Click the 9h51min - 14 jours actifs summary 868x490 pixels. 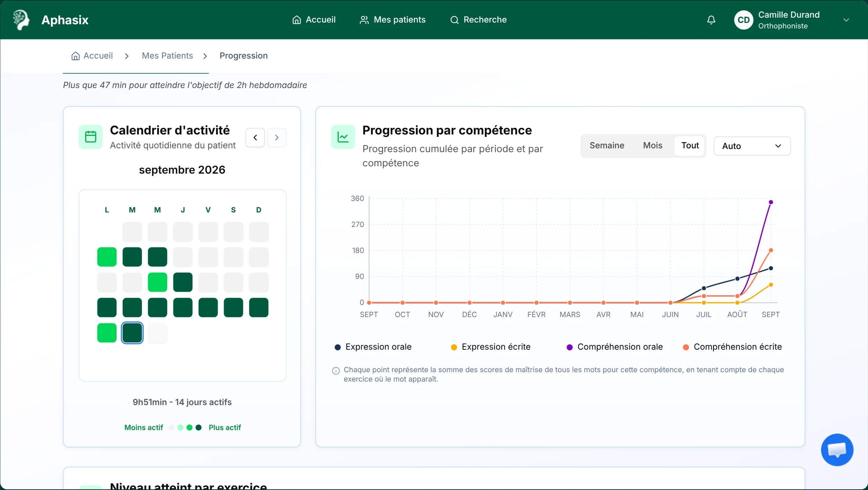(x=182, y=402)
